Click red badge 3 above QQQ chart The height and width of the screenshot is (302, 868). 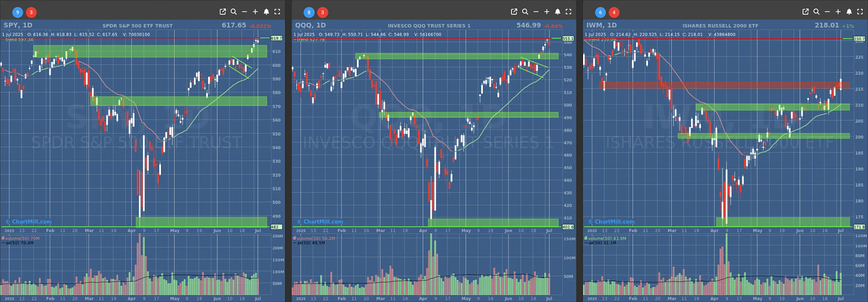point(323,12)
